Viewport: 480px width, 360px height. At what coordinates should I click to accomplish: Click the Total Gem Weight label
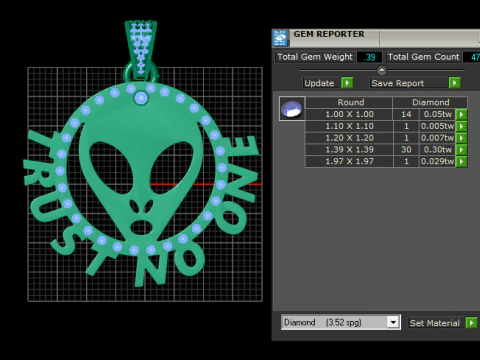(x=315, y=57)
